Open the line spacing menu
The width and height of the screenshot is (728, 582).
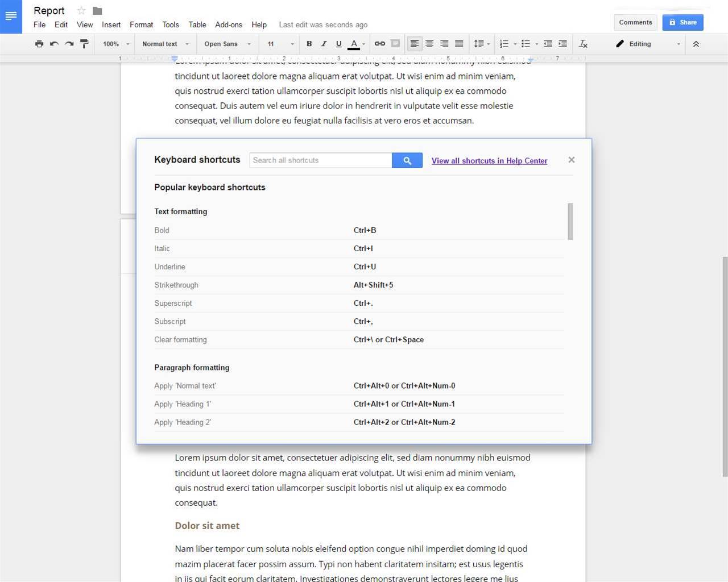click(482, 44)
